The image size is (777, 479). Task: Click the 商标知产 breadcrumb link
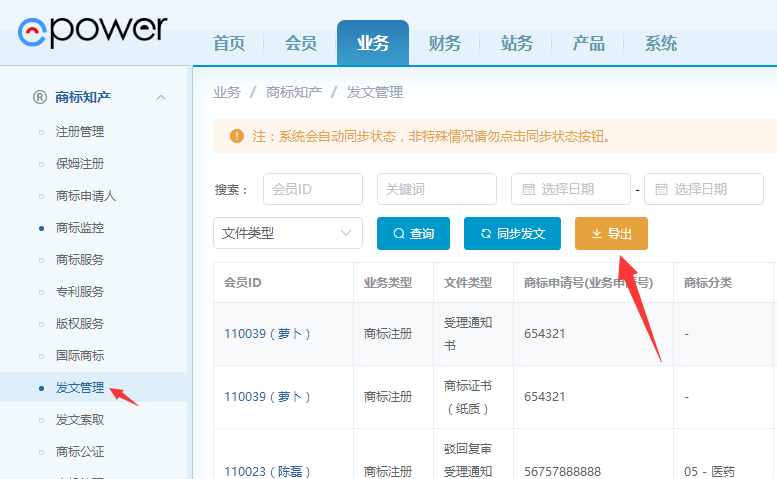(x=293, y=92)
